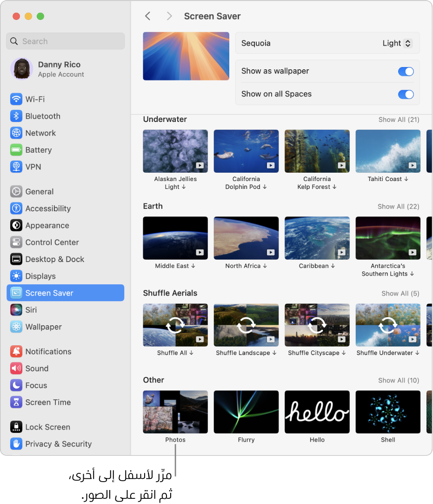Pick Shuffle Cityscape thumbnail

(317, 325)
